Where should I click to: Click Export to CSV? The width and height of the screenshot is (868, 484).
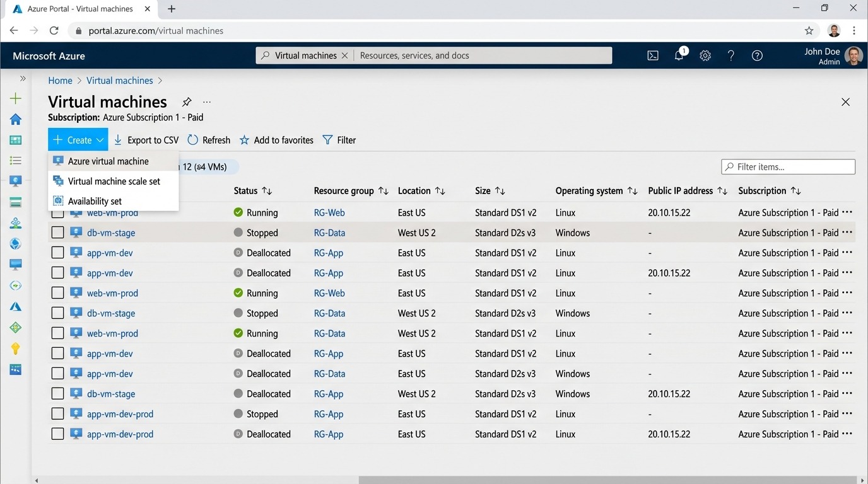click(x=146, y=140)
